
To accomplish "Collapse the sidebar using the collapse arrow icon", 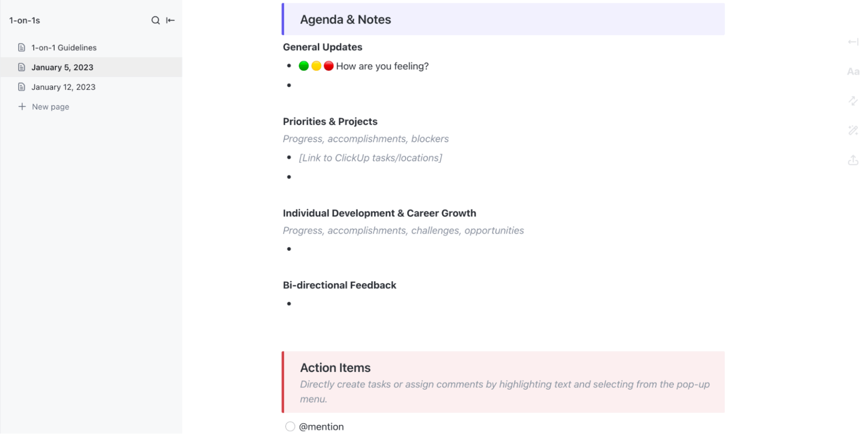I will click(x=170, y=20).
